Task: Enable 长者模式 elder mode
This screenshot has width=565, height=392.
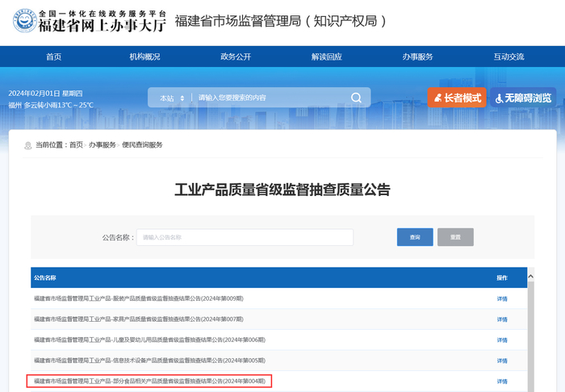Action: 457,98
